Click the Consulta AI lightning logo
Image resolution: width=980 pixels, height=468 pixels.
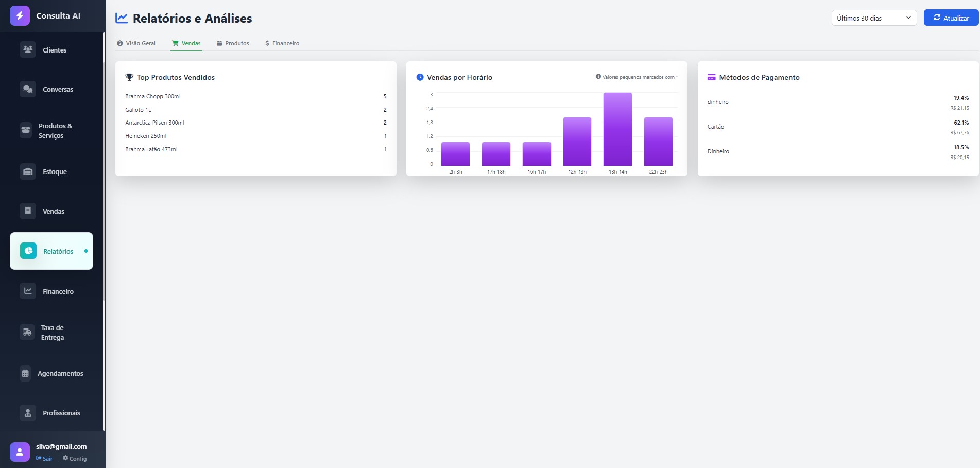pos(20,16)
